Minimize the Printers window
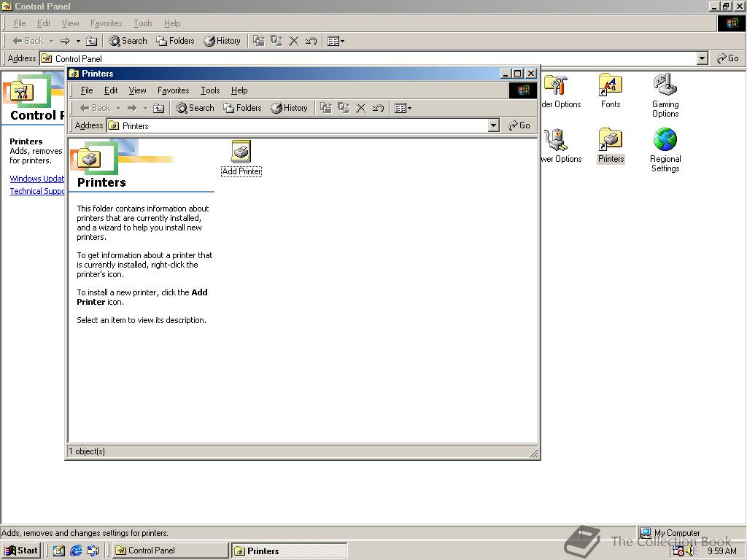The width and height of the screenshot is (747, 560). [506, 74]
